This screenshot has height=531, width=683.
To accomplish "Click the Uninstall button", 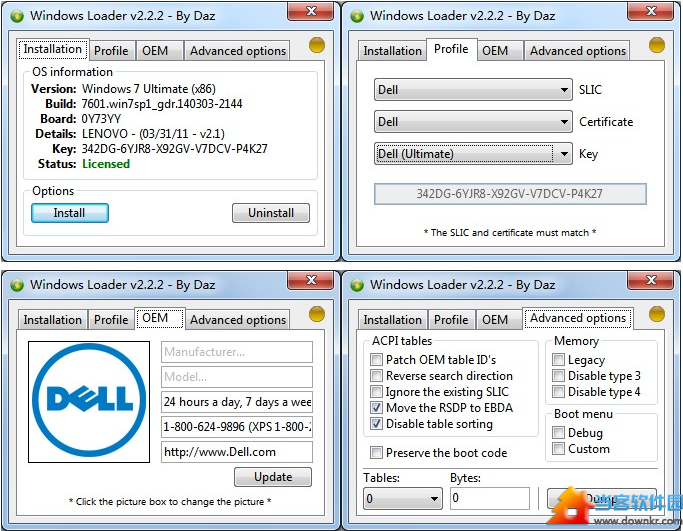I will coord(271,213).
